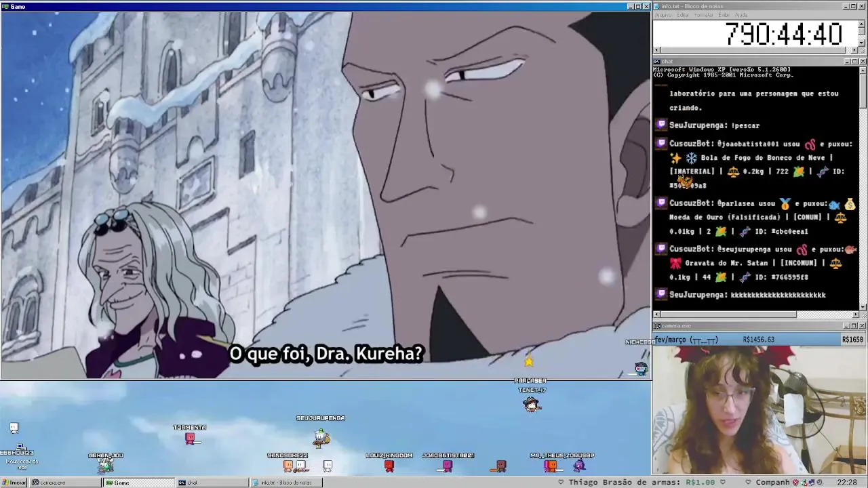The height and width of the screenshot is (488, 868).
Task: Click 'Gravata do Mr. Satan' item text
Action: 727,263
